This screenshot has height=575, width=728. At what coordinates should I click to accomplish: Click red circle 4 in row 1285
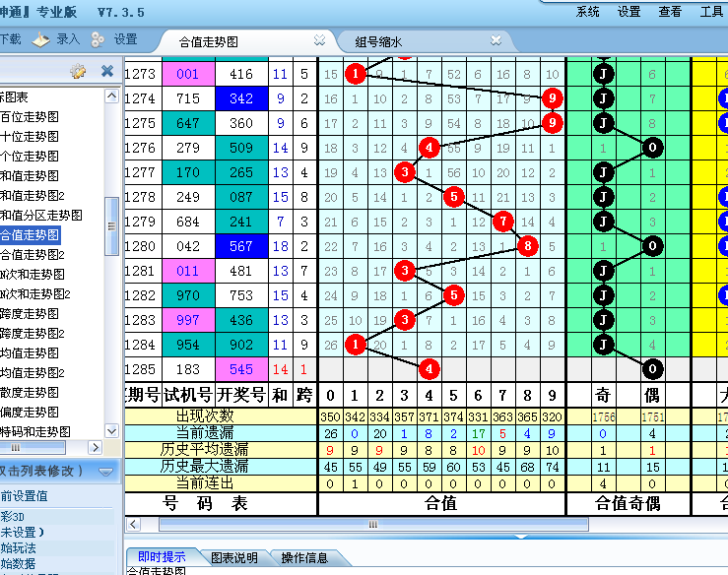[x=429, y=369]
